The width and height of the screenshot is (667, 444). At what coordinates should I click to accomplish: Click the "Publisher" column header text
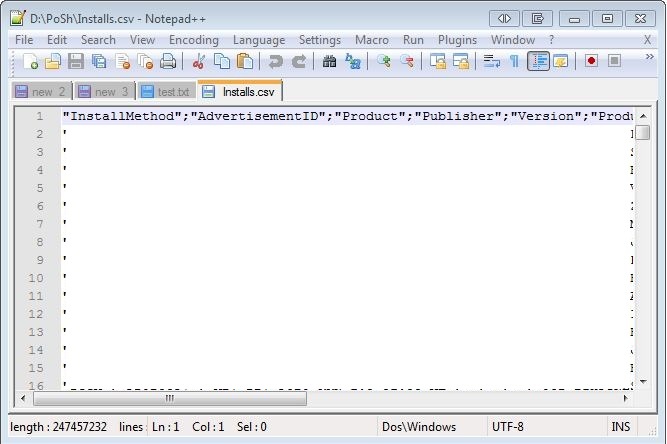(458, 116)
